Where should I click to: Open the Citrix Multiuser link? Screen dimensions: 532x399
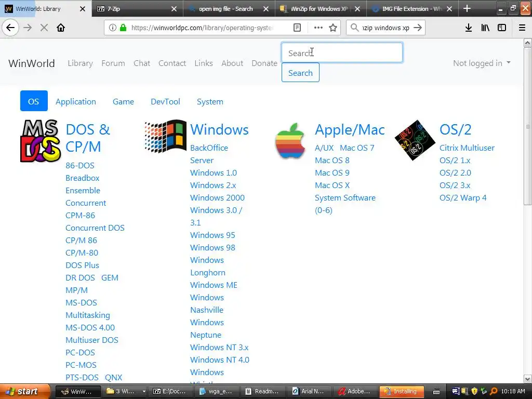click(x=467, y=148)
